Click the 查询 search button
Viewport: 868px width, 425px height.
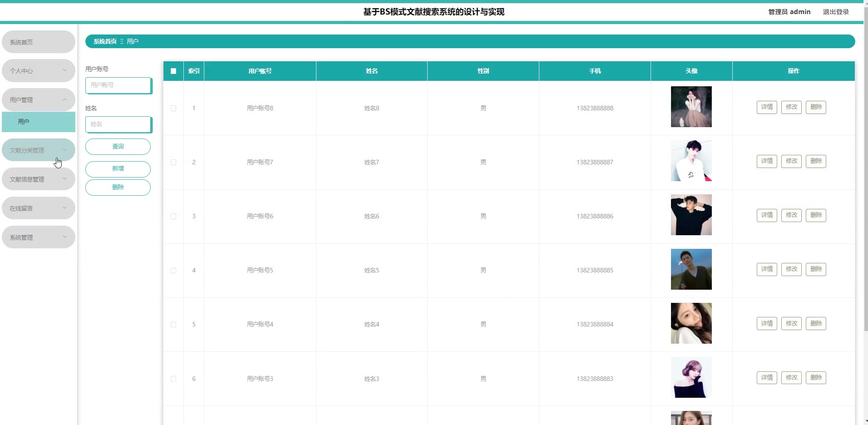118,147
